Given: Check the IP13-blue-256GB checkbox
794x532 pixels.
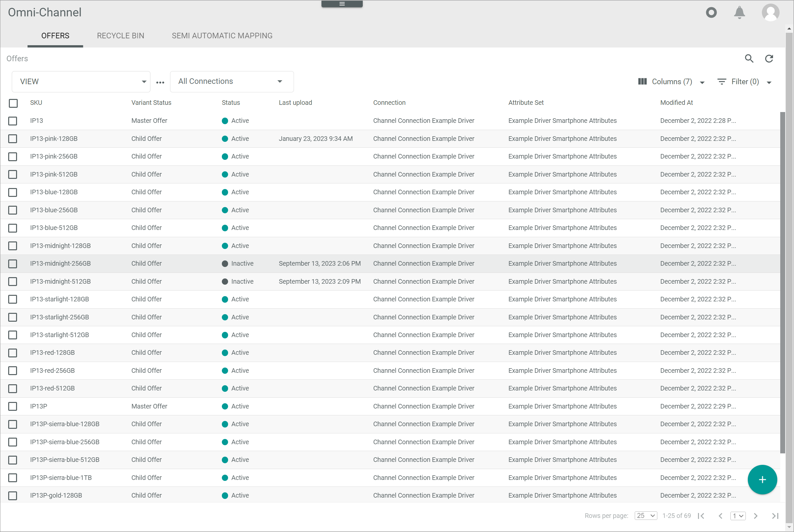Looking at the screenshot, I should [12, 210].
